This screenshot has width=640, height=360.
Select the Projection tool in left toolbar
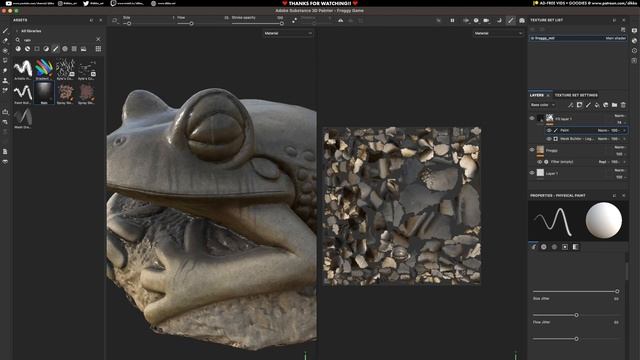[5, 51]
